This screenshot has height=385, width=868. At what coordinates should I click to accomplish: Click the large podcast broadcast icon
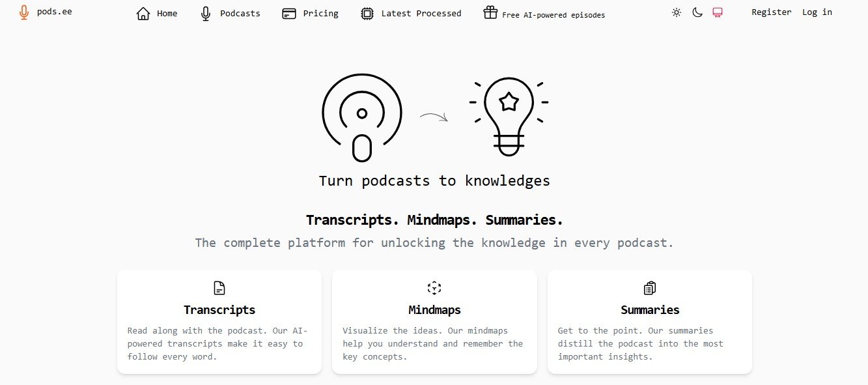362,117
